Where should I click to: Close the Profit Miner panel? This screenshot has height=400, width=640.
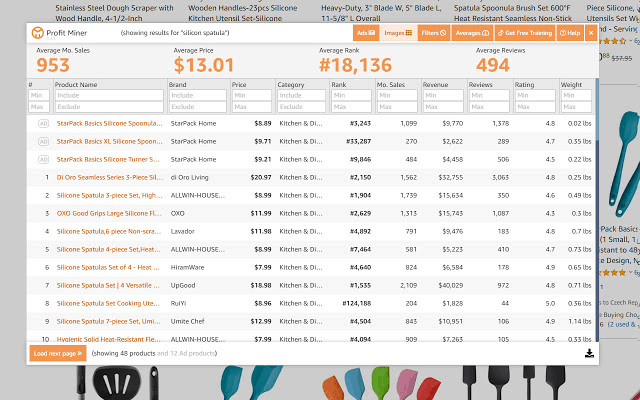(x=591, y=33)
